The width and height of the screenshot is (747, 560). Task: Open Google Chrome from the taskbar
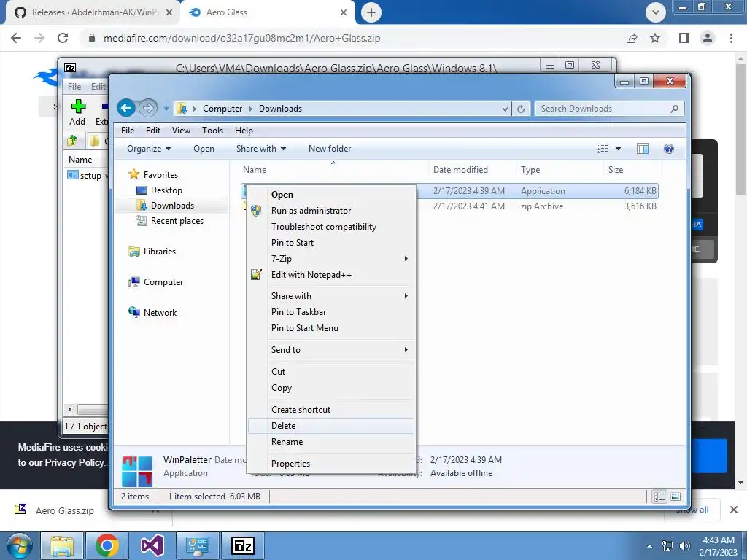pos(107,545)
